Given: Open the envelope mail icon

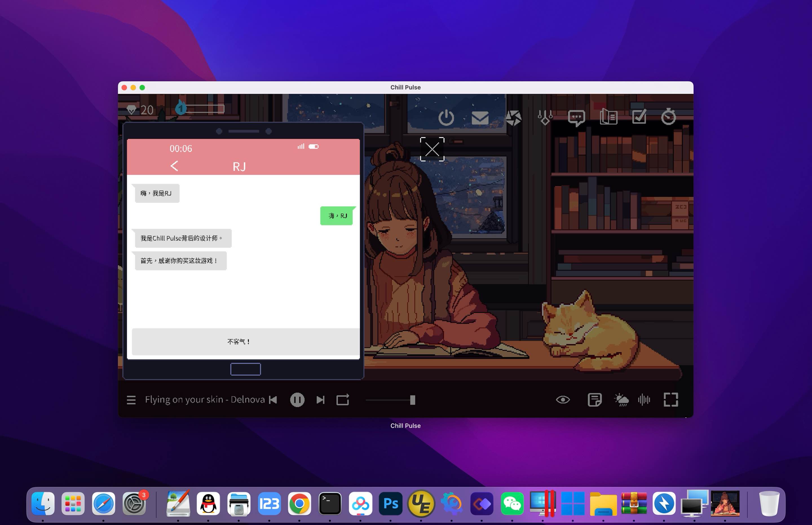Looking at the screenshot, I should click(480, 118).
